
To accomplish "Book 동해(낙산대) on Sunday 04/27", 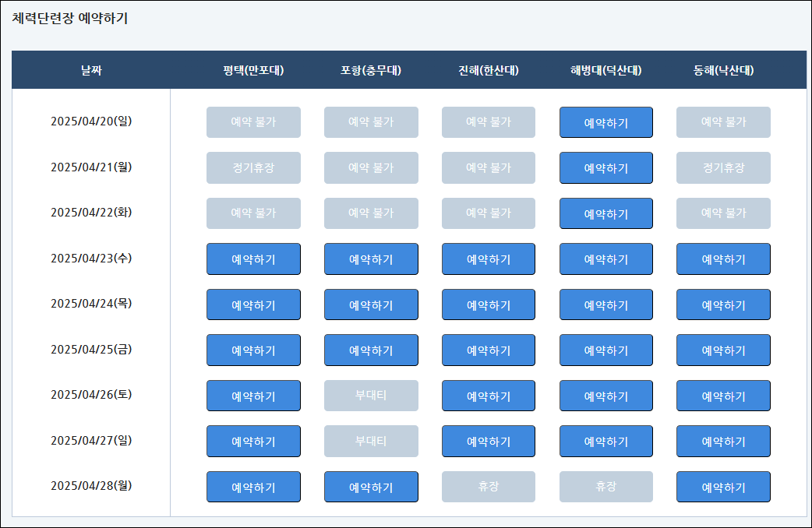I will [x=723, y=441].
